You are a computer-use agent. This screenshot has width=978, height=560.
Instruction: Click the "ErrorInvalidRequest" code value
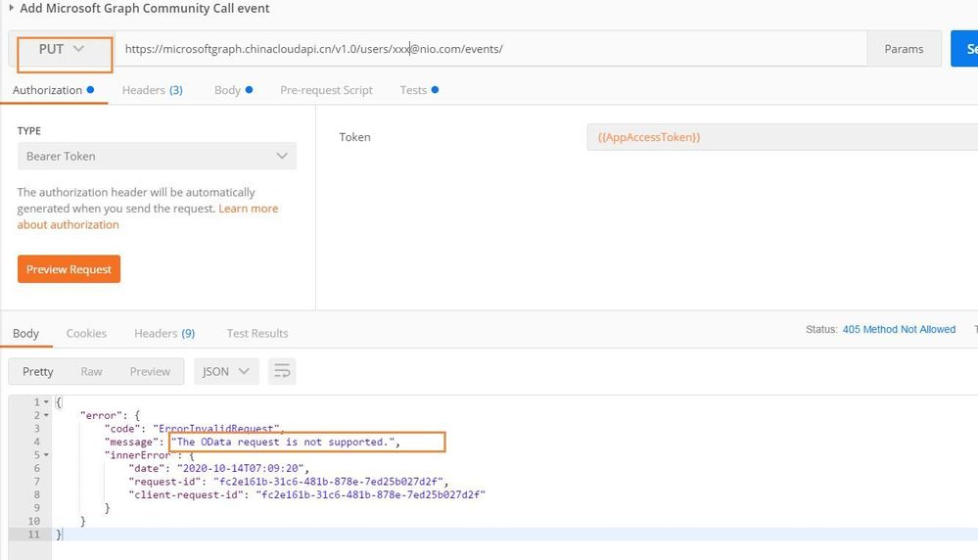(216, 429)
